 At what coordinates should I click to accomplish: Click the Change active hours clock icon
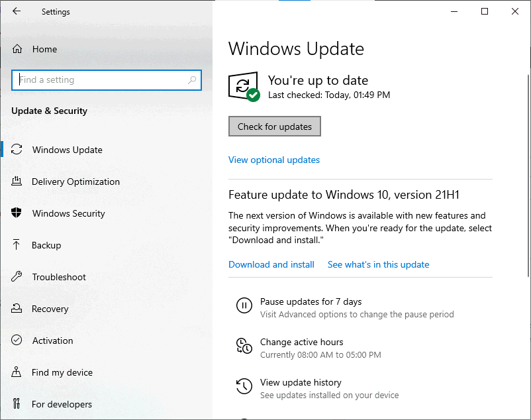click(x=244, y=346)
